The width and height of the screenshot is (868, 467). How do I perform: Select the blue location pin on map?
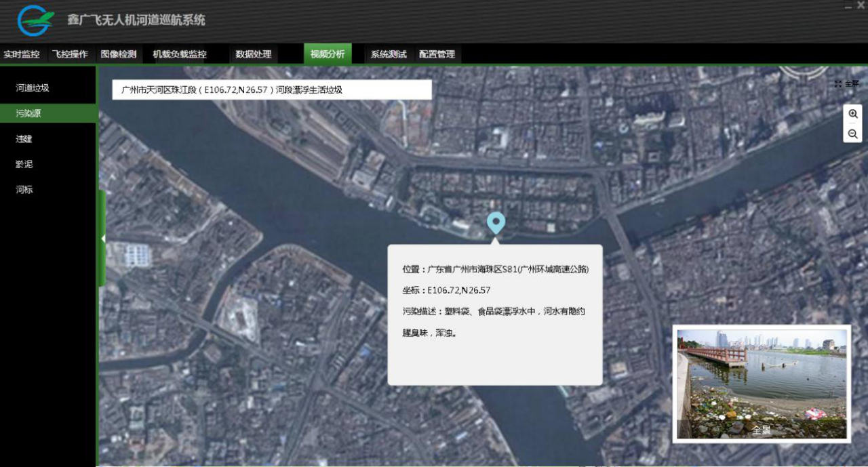click(496, 223)
